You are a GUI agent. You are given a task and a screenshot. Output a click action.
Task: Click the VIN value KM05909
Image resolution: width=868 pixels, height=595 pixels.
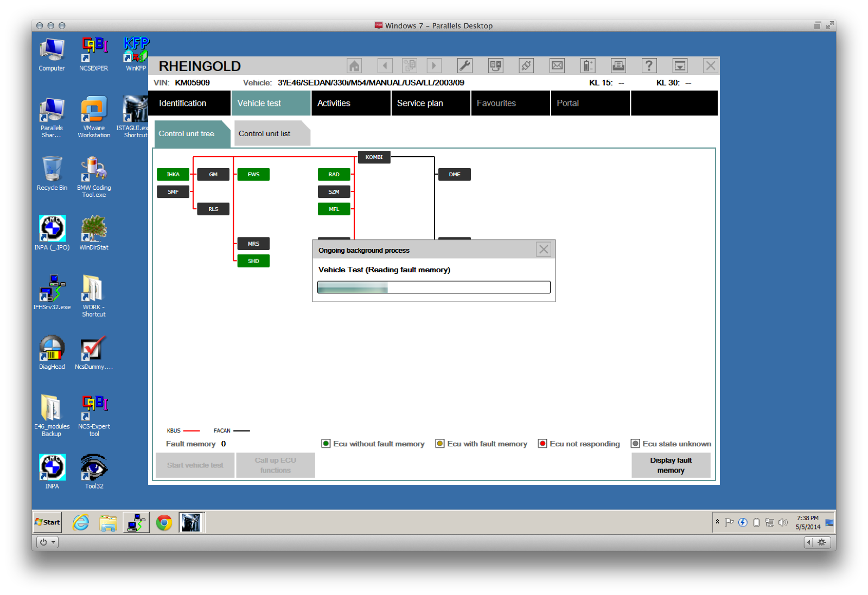192,82
